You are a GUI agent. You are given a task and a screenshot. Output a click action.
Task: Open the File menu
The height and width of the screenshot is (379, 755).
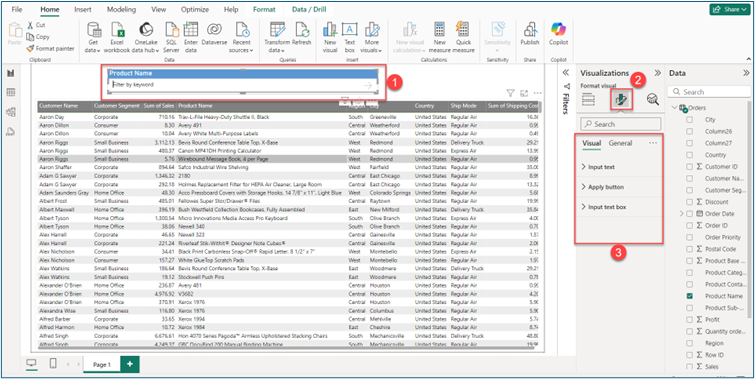tap(17, 10)
